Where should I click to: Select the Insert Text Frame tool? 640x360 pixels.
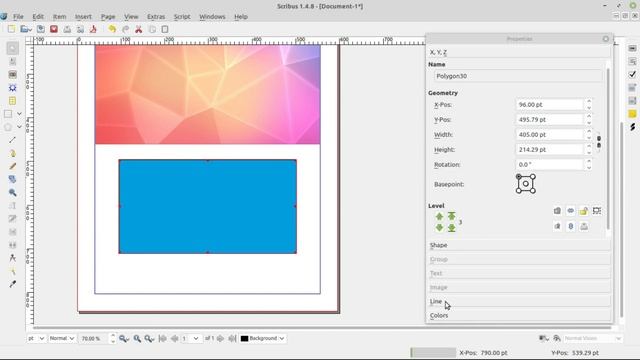pos(13,61)
